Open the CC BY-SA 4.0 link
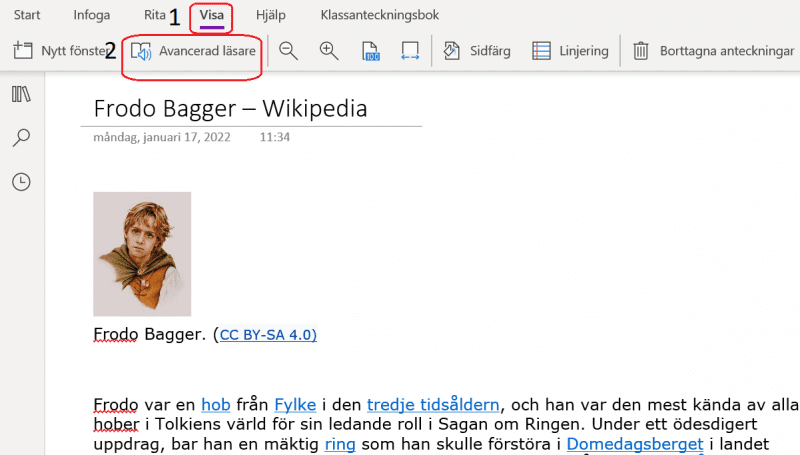800x455 pixels. [x=268, y=335]
